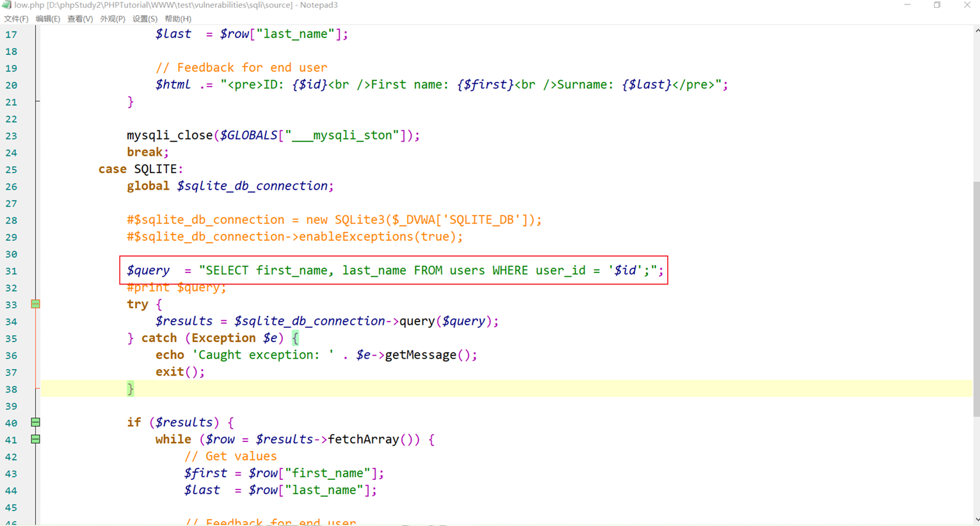Open the 帮助(H) menu
Screen dimensions: 980x526
click(x=178, y=19)
